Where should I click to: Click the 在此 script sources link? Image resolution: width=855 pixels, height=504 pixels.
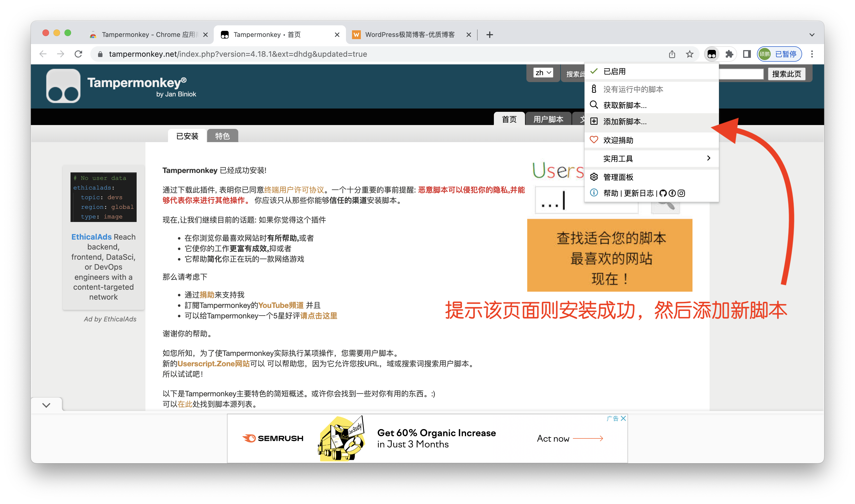pyautogui.click(x=185, y=404)
